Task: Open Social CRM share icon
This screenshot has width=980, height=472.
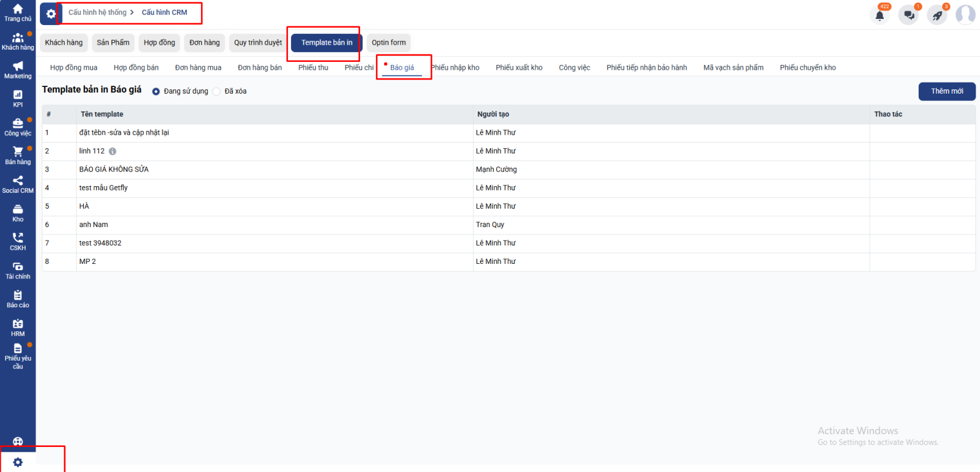Action: click(x=18, y=181)
